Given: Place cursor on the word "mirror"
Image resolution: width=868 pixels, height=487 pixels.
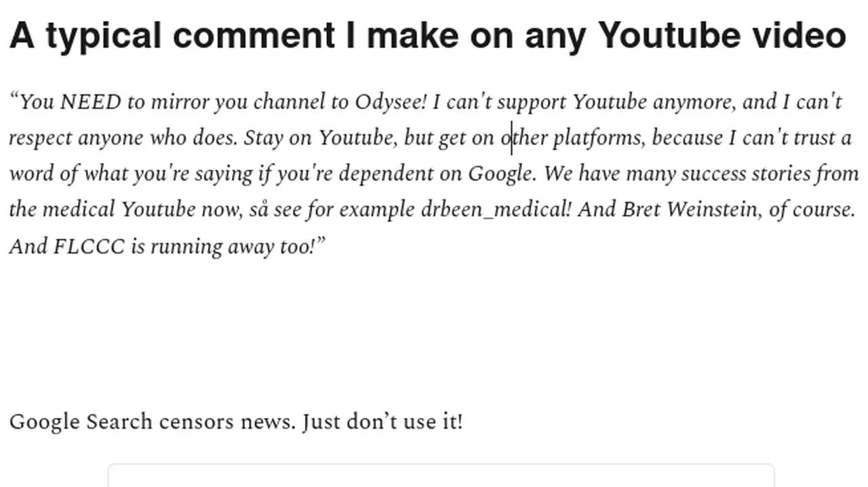Looking at the screenshot, I should [180, 102].
